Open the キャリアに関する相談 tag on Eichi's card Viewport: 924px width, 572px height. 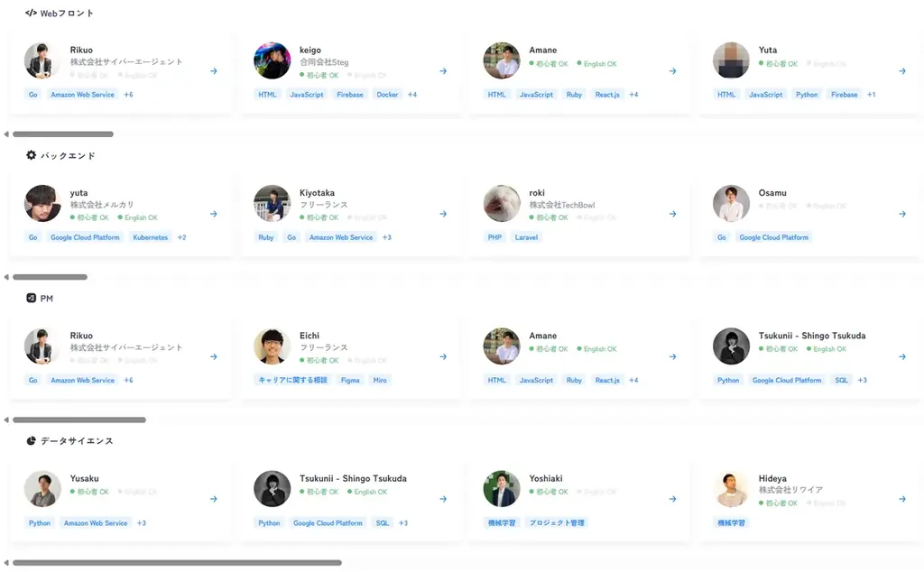[295, 380]
